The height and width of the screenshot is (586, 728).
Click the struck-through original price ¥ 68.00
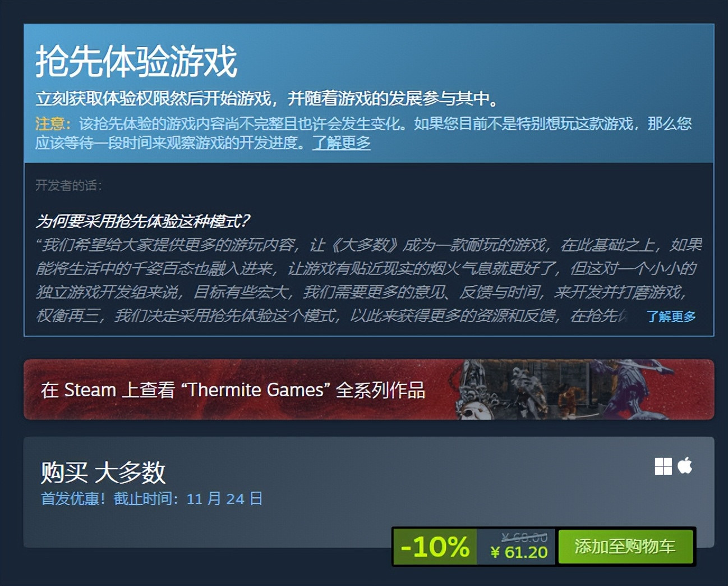pyautogui.click(x=524, y=537)
